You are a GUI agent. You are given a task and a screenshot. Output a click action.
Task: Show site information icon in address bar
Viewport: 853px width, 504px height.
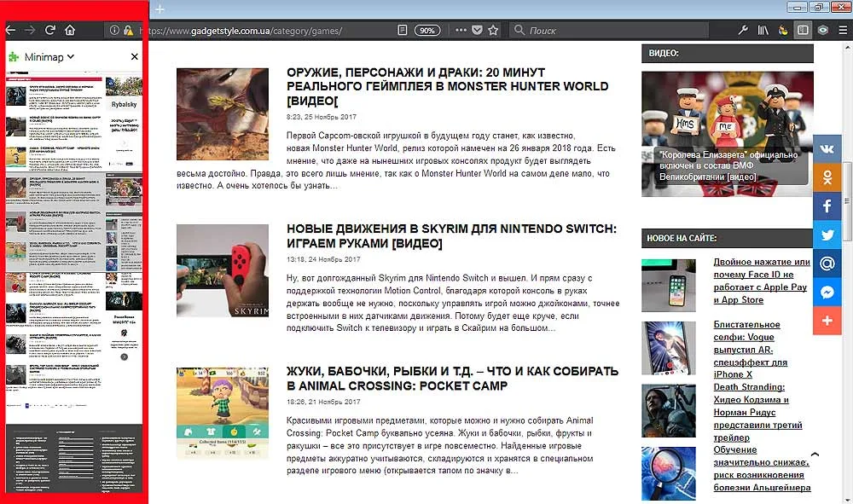click(x=114, y=31)
